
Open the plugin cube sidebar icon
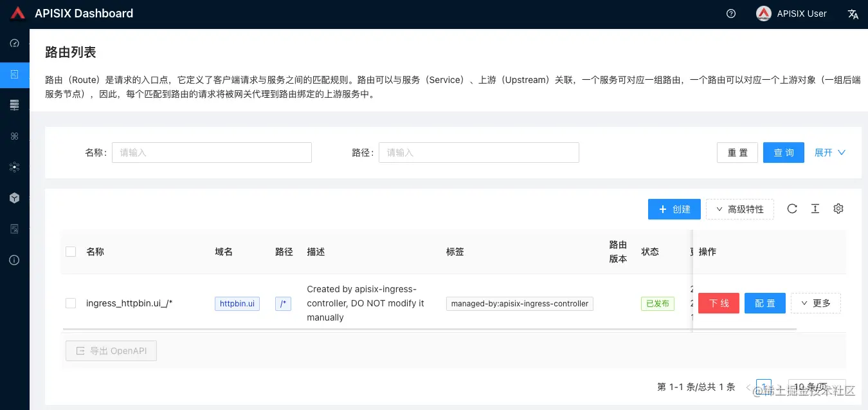pos(15,198)
